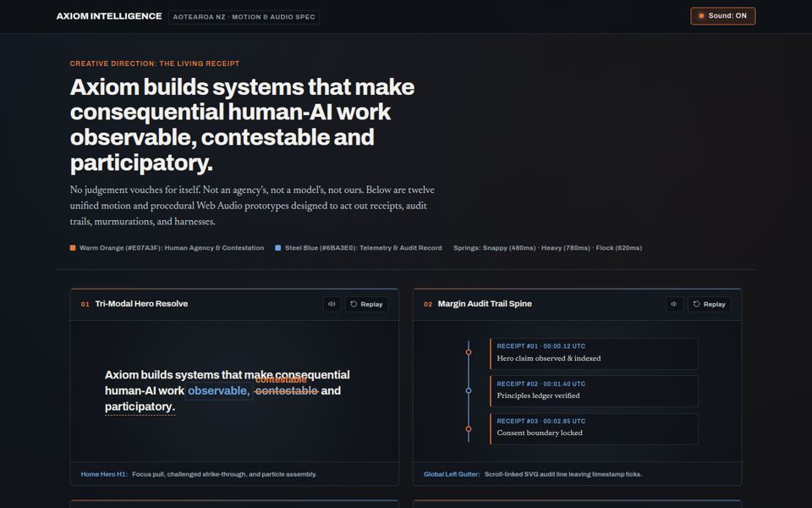Click the Steel Blue color swatch
This screenshot has width=812, height=508.
coord(278,248)
